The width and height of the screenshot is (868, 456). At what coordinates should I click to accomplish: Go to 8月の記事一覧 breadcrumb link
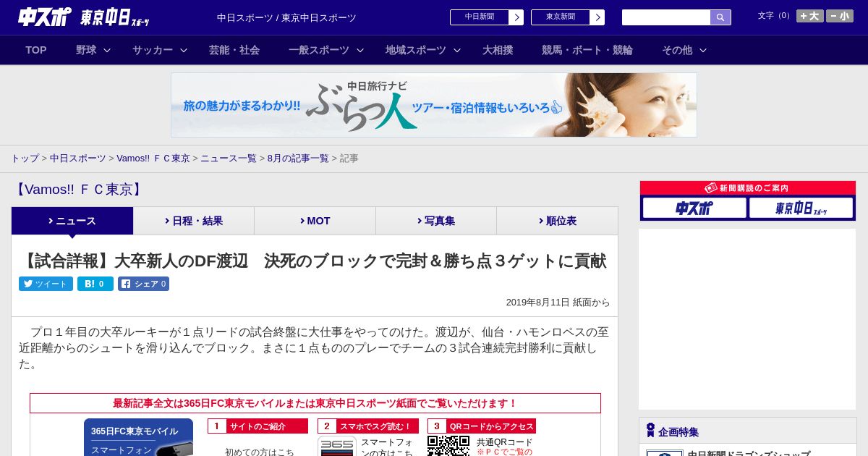pyautogui.click(x=298, y=159)
